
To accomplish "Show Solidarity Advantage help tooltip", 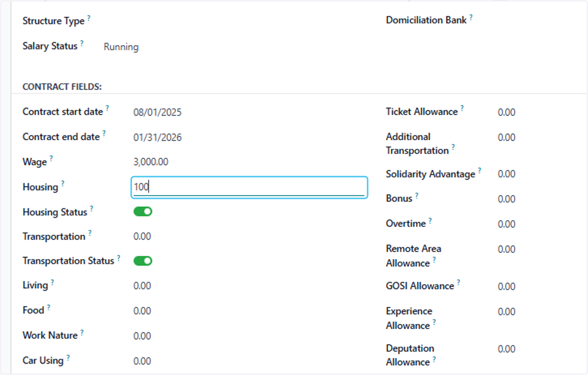I will tap(480, 171).
